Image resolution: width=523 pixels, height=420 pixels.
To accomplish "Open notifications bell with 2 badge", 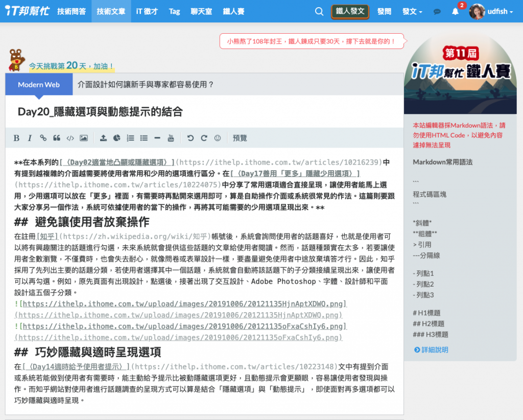I will pyautogui.click(x=455, y=12).
